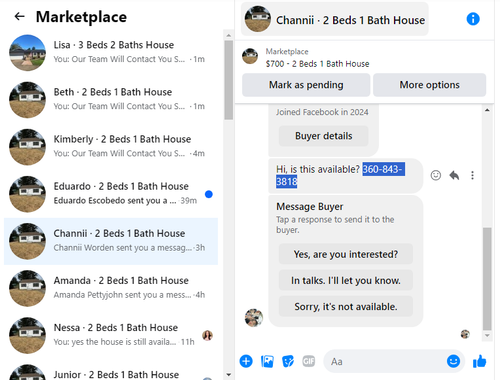The width and height of the screenshot is (500, 380).
Task: Click 'Channii · 2 Beds 1 Bath House' header title
Action: click(x=350, y=20)
